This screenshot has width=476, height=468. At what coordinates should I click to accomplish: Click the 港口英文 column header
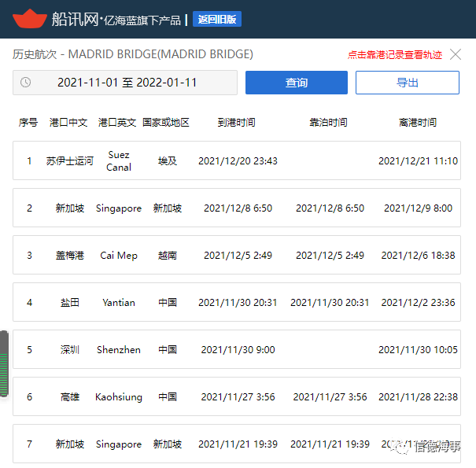tap(117, 123)
